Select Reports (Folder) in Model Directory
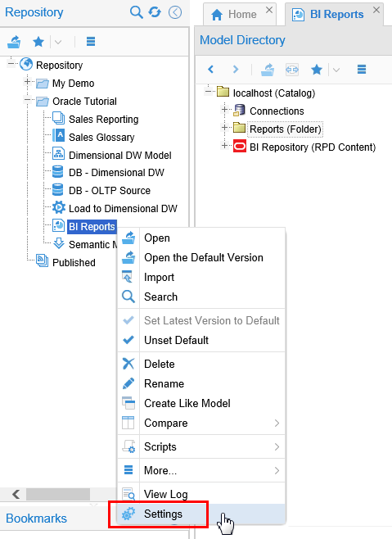 pos(285,129)
